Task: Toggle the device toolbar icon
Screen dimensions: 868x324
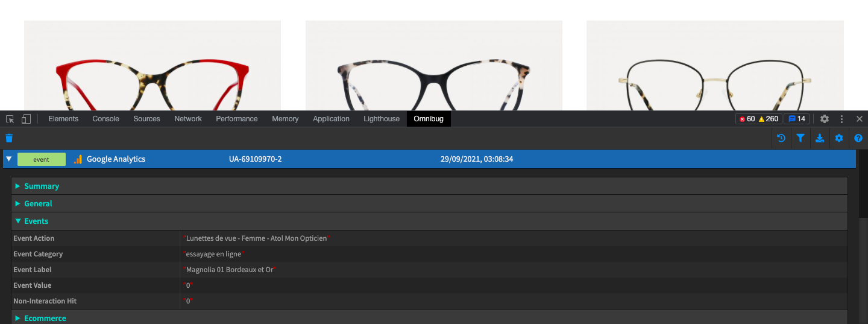Action: (26, 119)
